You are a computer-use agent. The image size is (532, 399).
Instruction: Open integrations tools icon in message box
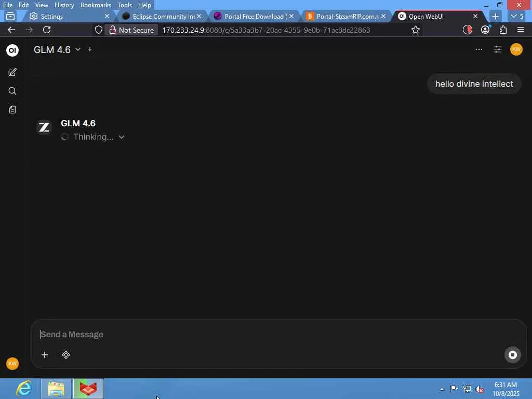[x=66, y=355]
